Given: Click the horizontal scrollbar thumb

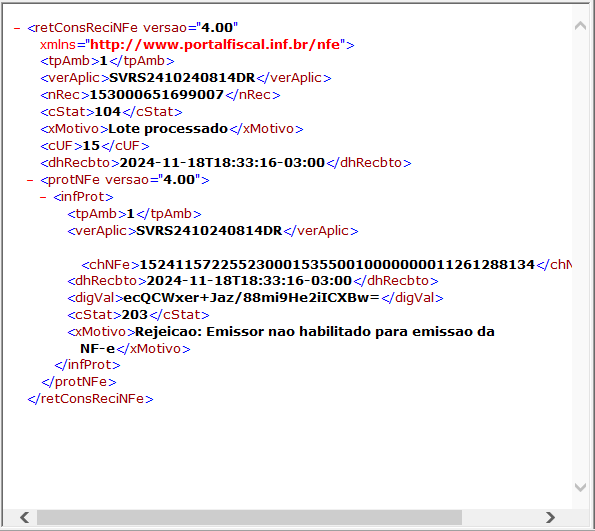Looking at the screenshot, I should click(x=249, y=517).
